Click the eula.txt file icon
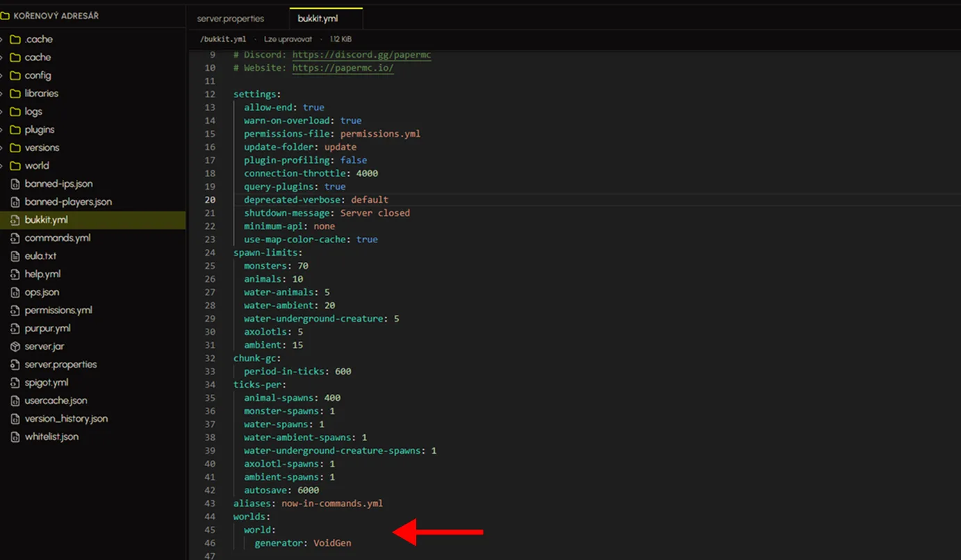This screenshot has width=961, height=560. coord(15,256)
